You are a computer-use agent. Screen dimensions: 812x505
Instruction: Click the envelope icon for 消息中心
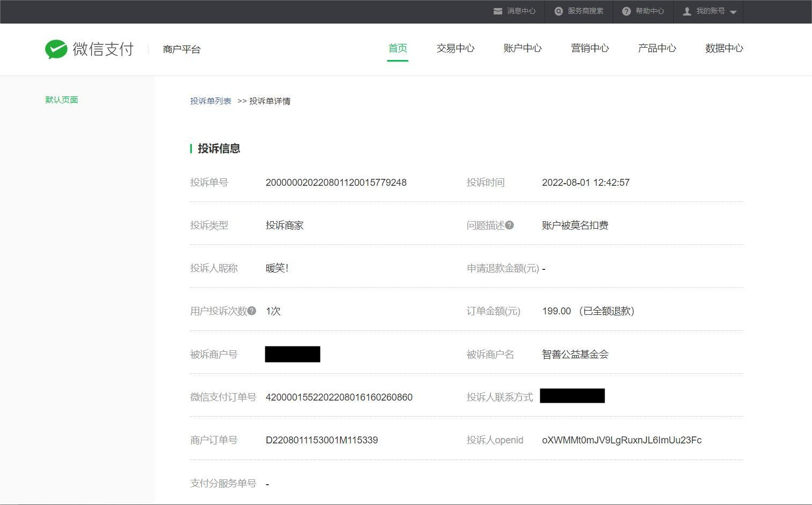(x=498, y=11)
